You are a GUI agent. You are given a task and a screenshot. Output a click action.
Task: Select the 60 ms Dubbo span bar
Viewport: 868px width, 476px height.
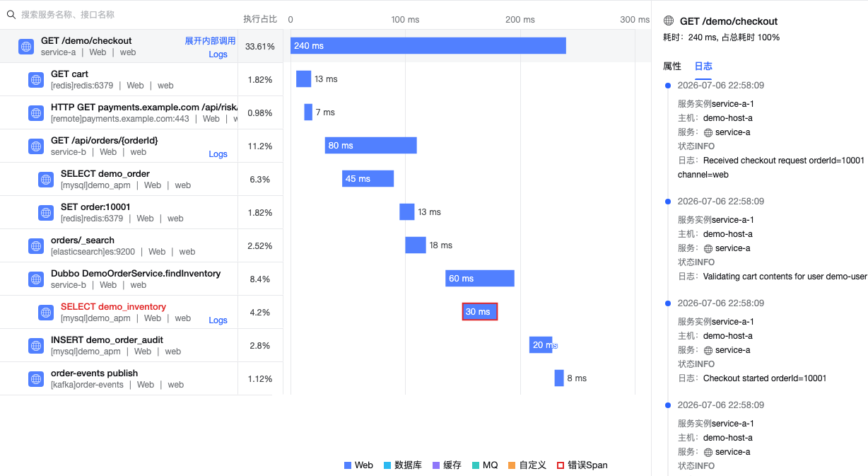click(480, 279)
